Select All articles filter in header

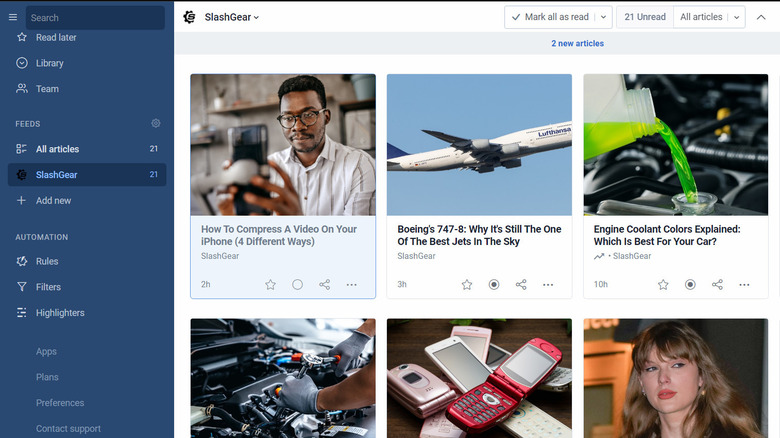point(701,17)
